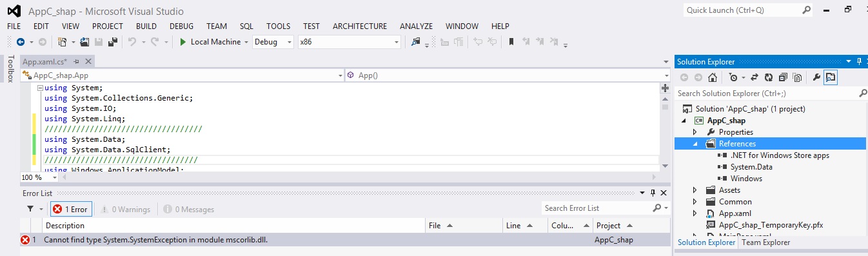
Task: Open Properties wrench icon in Solution Explorer
Action: [816, 77]
